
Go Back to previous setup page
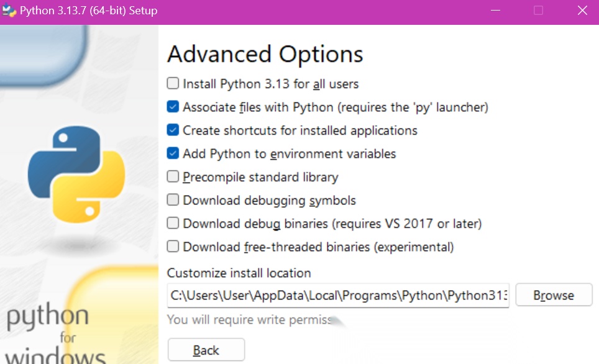point(206,350)
